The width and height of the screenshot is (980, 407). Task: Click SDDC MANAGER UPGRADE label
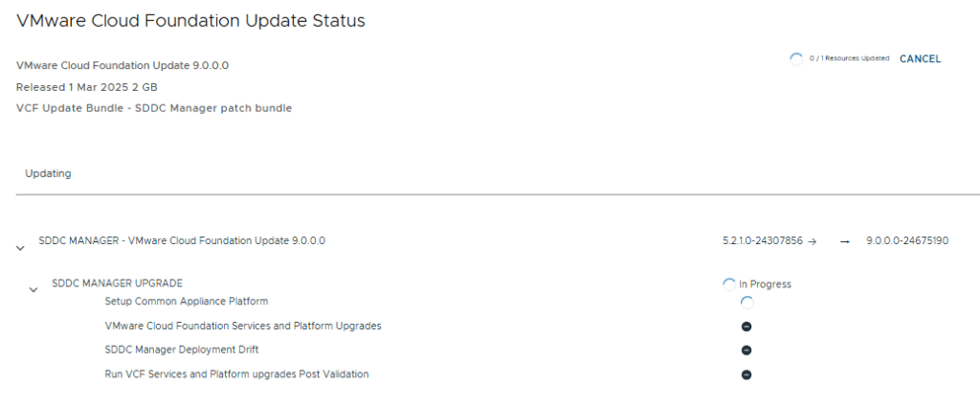click(117, 283)
